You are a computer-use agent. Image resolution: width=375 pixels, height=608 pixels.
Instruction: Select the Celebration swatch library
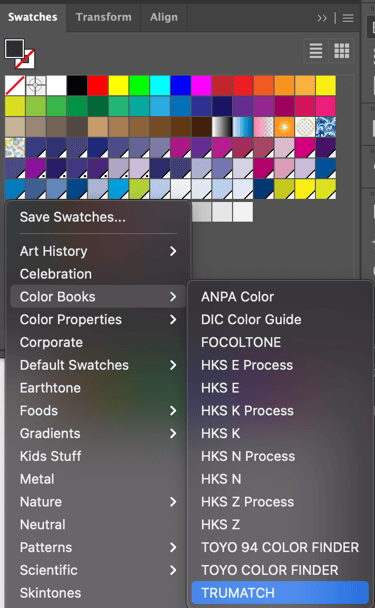99,274
